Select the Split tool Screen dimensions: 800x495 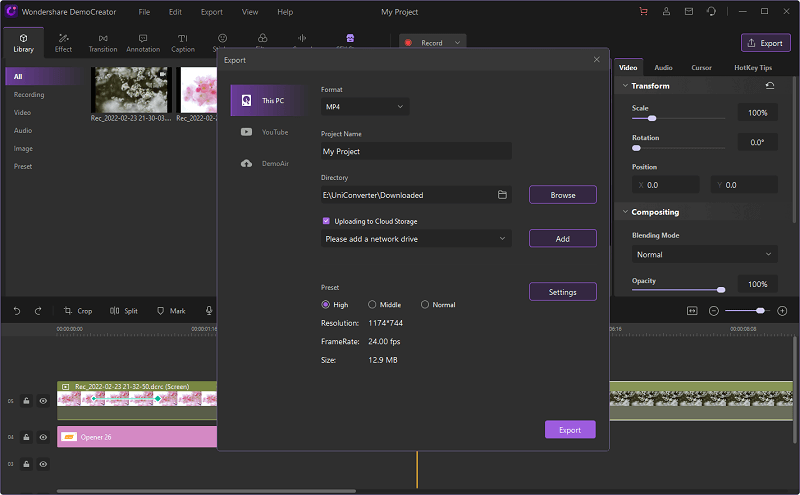(x=124, y=311)
